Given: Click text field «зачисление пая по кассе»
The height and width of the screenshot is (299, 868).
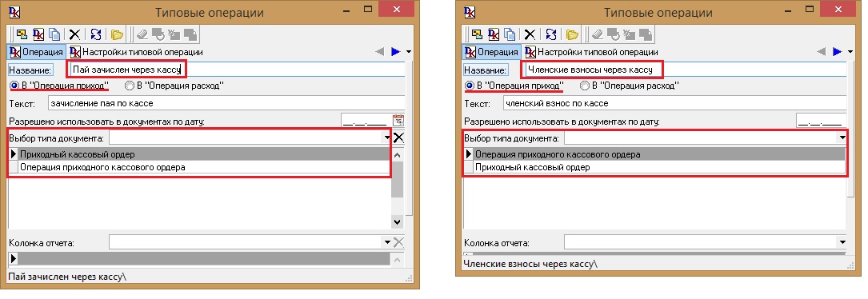Looking at the screenshot, I should [227, 104].
